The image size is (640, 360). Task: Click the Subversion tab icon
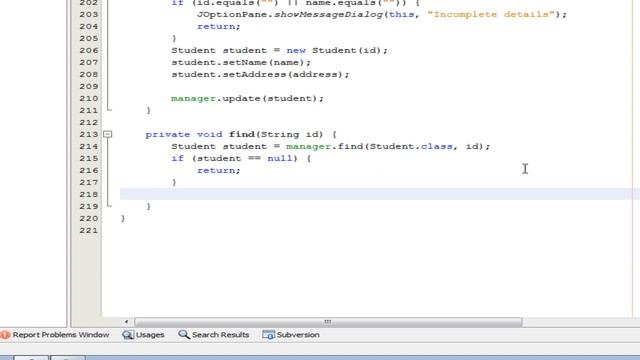pos(268,335)
